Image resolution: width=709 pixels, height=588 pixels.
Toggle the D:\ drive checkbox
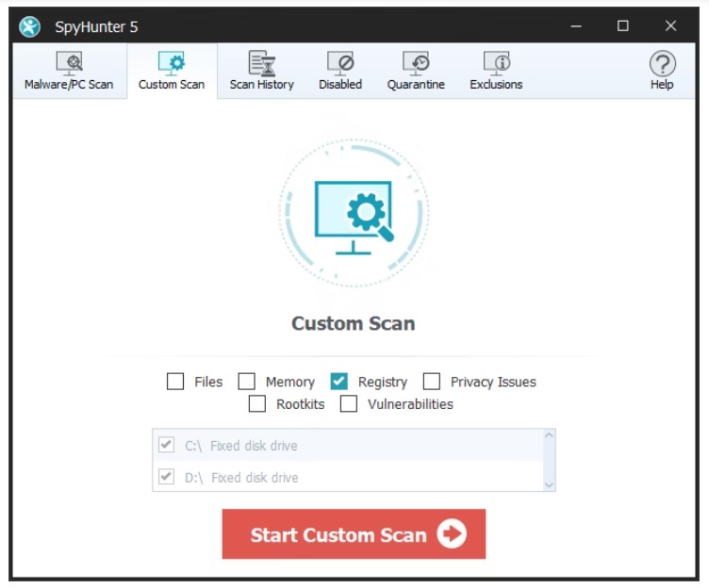coord(166,477)
